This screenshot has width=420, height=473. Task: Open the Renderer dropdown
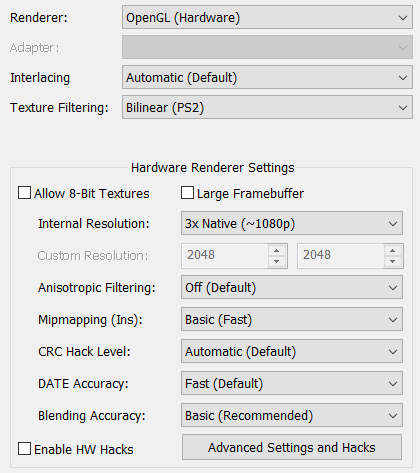tap(267, 17)
